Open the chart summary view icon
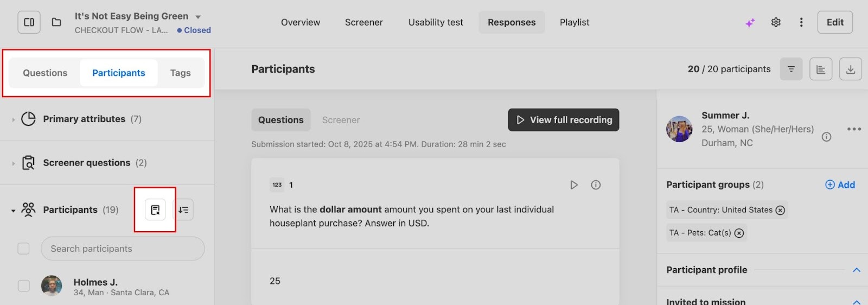 (x=821, y=69)
